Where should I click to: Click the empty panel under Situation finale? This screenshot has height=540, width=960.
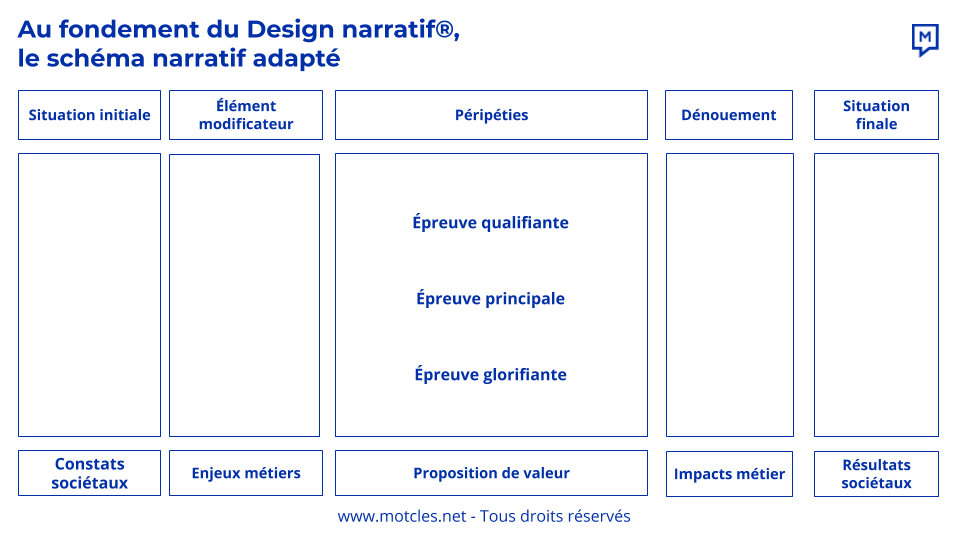pyautogui.click(x=876, y=295)
